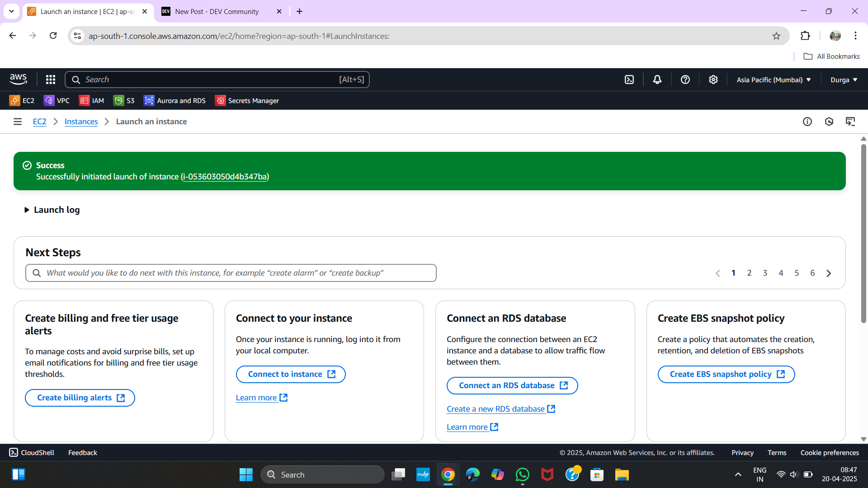This screenshot has height=488, width=868.
Task: Go to Instances breadcrumb link
Action: [x=81, y=122]
